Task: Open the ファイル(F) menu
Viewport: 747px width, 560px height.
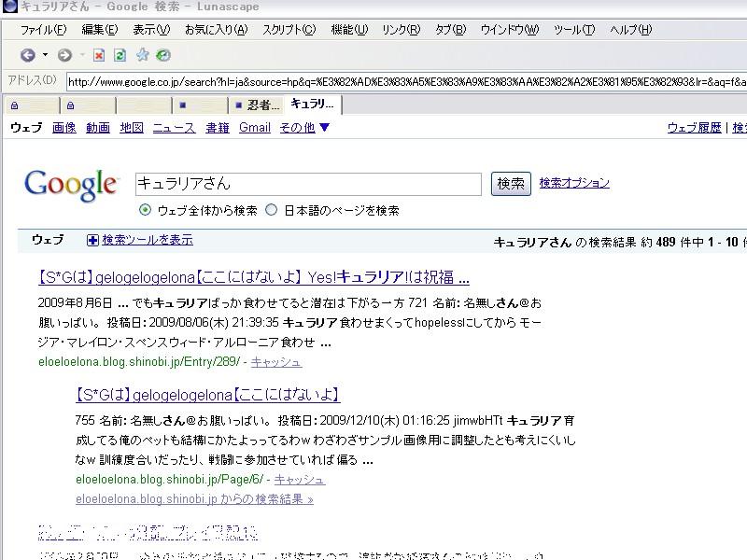Action: [x=43, y=30]
